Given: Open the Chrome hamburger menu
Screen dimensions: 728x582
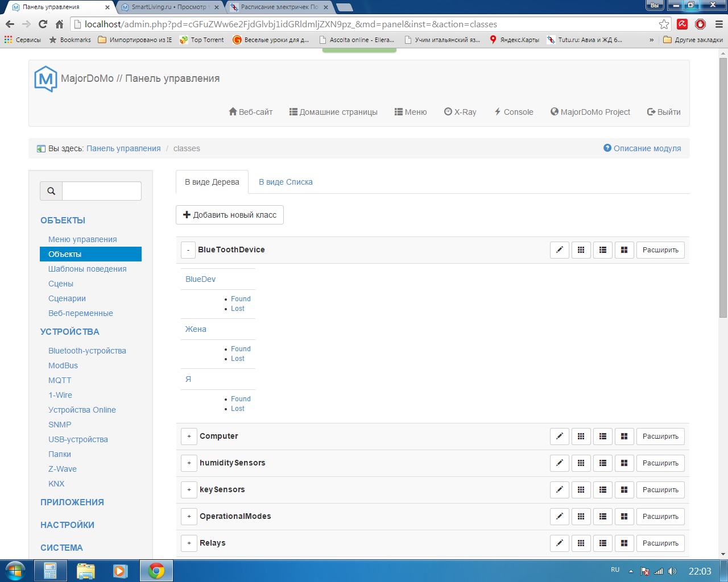Looking at the screenshot, I should 719,24.
